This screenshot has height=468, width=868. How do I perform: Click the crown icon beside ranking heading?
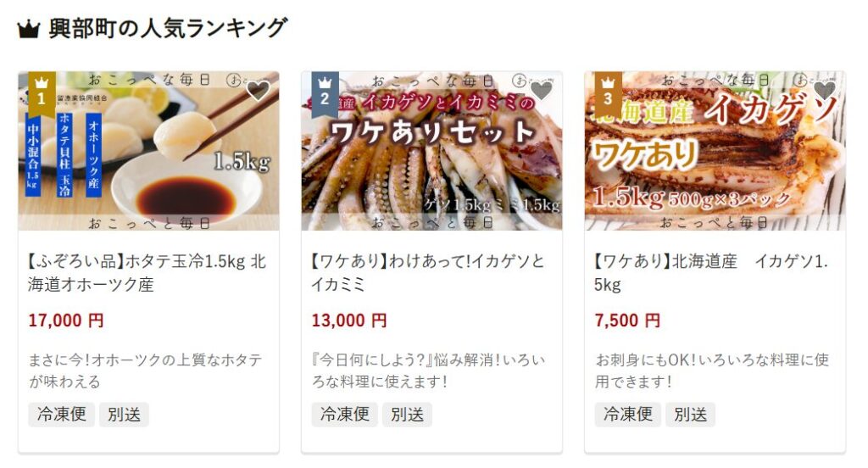pos(28,29)
